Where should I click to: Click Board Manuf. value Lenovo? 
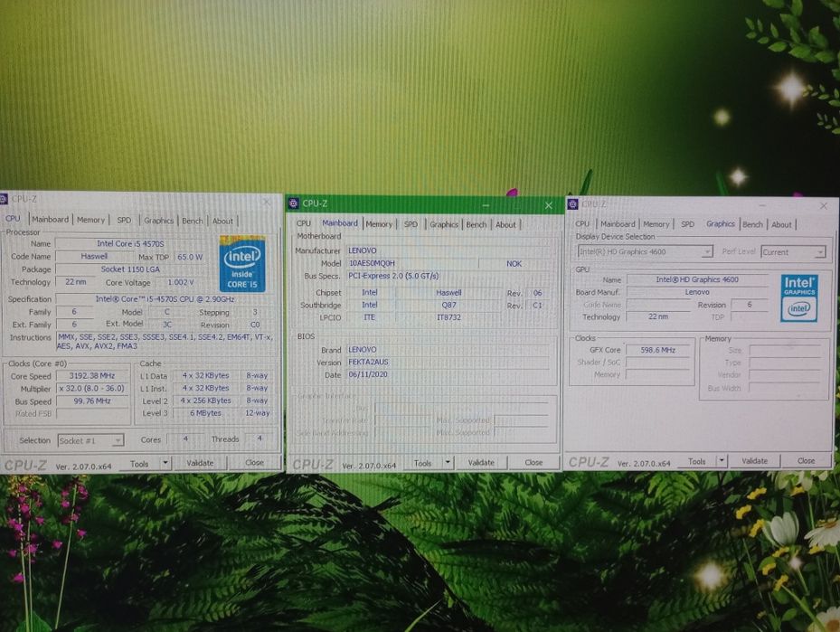click(x=697, y=292)
